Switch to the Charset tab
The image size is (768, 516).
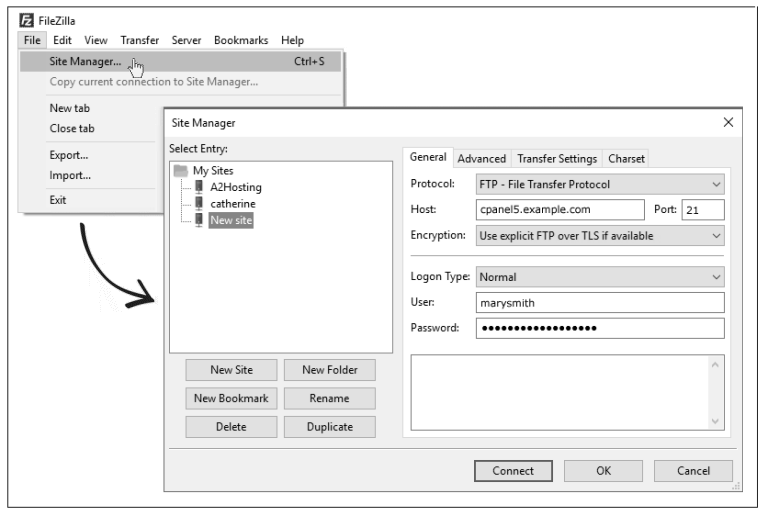(x=626, y=159)
